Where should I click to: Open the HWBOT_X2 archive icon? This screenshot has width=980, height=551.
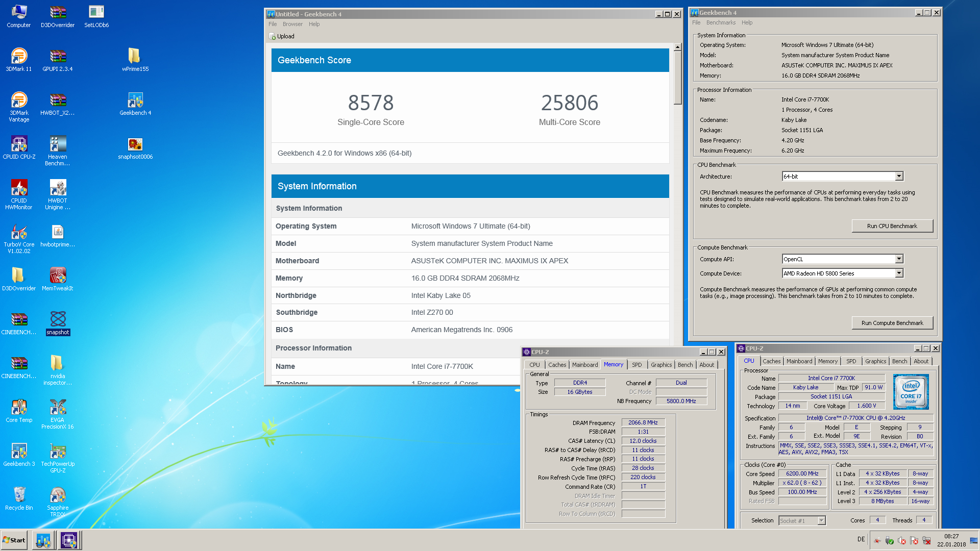(x=58, y=103)
